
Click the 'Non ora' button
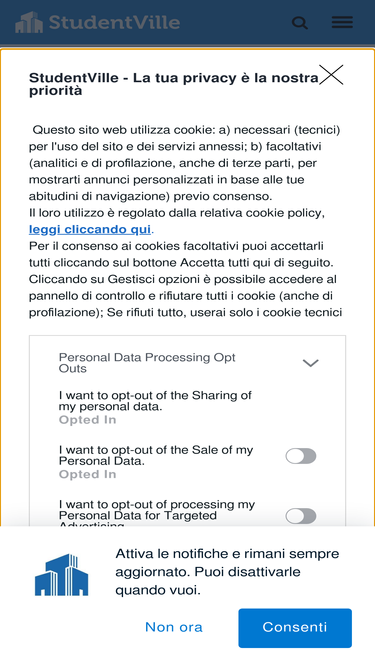pyautogui.click(x=174, y=627)
